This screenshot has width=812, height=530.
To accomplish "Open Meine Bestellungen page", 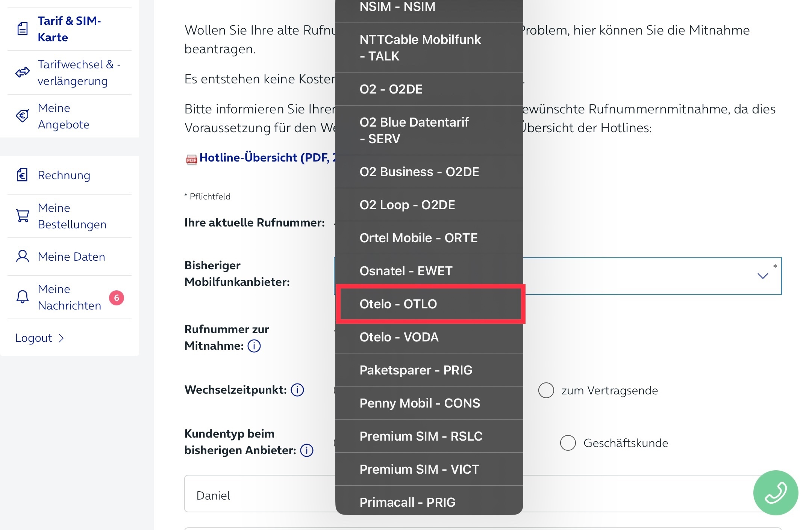I will 69,216.
